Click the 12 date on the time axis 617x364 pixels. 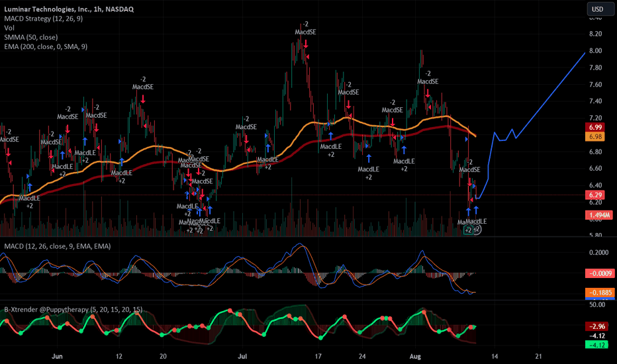tap(119, 357)
